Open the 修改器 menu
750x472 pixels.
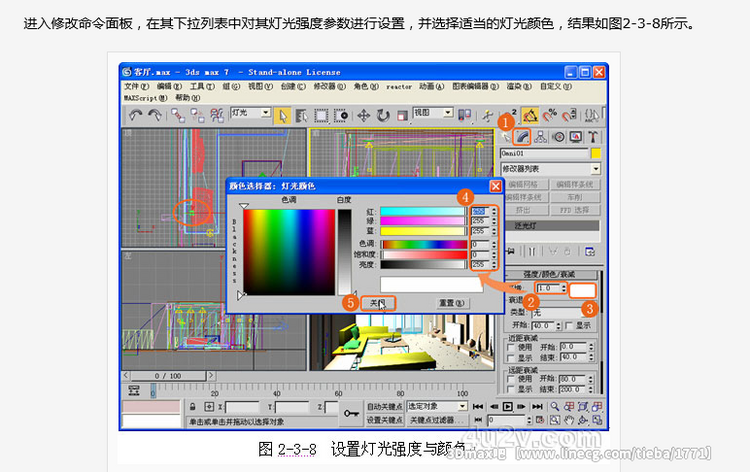coord(329,87)
